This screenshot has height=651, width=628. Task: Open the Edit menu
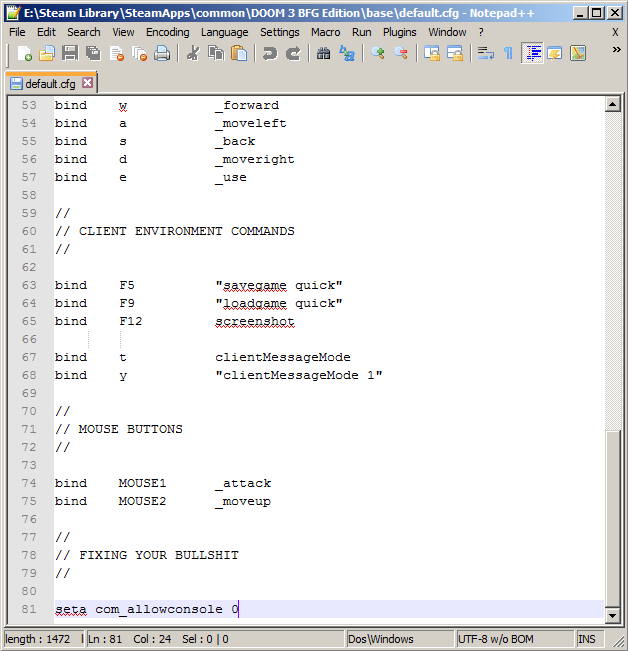click(46, 32)
